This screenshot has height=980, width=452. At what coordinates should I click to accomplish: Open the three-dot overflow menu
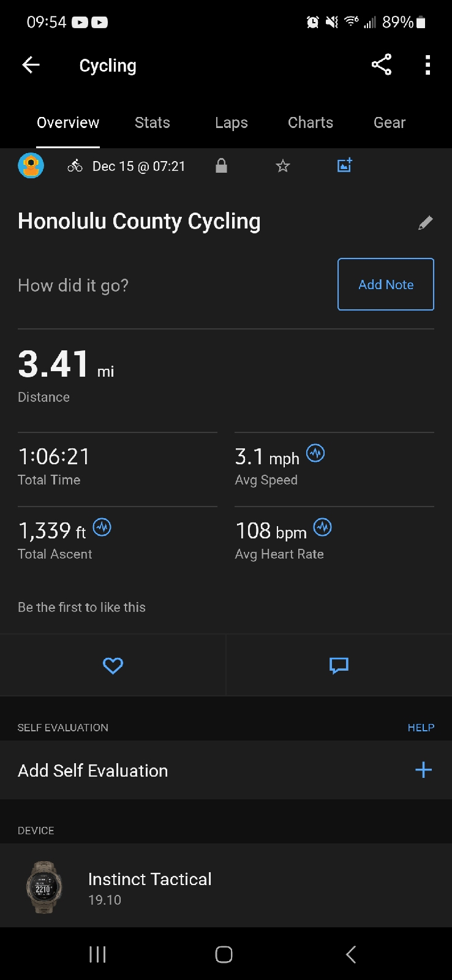[428, 65]
